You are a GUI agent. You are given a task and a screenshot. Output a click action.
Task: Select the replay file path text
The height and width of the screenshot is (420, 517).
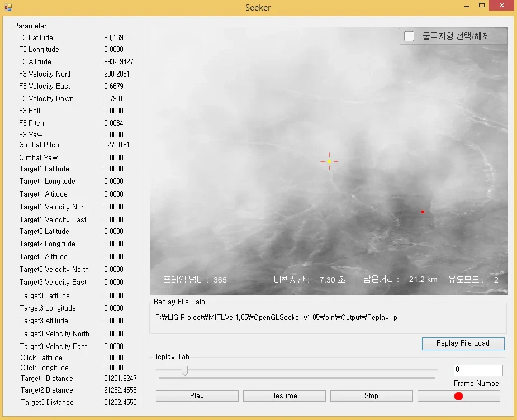[x=276, y=318]
